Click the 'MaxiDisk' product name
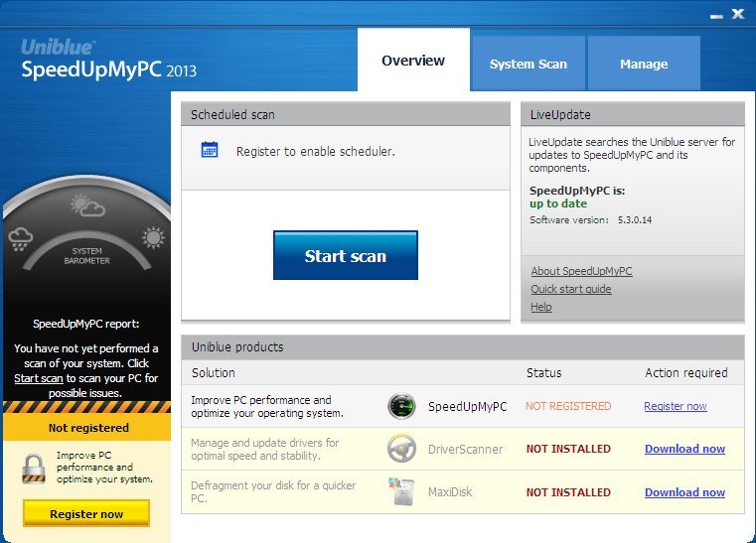756x543 pixels. click(x=450, y=492)
